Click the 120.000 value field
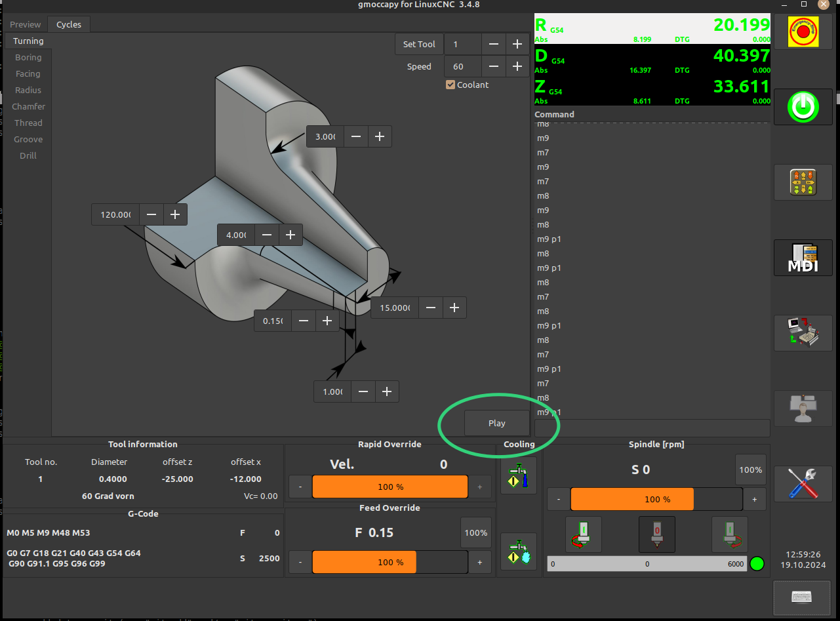Screen dimensions: 840x621 coord(115,214)
